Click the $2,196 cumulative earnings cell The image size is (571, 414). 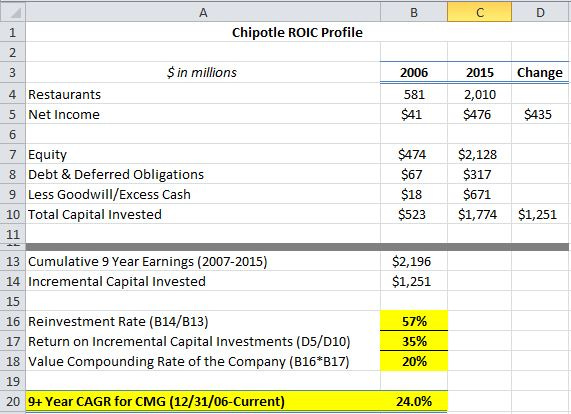(414, 261)
